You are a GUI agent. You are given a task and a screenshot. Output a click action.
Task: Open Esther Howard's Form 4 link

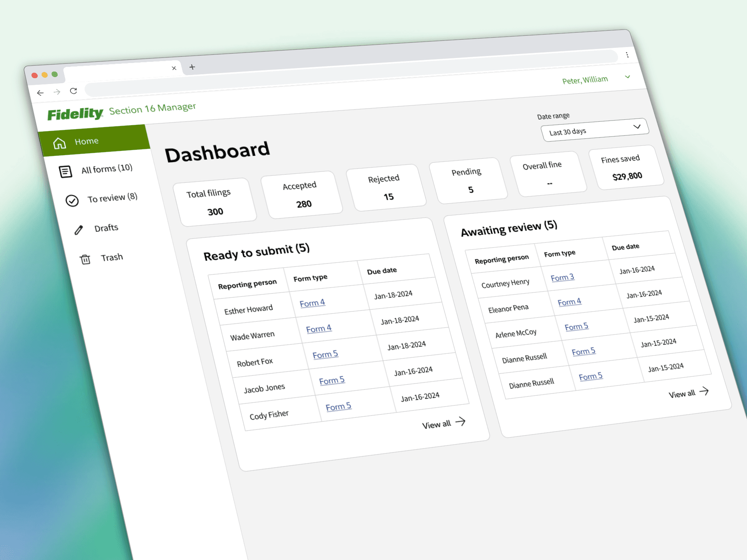(x=312, y=303)
